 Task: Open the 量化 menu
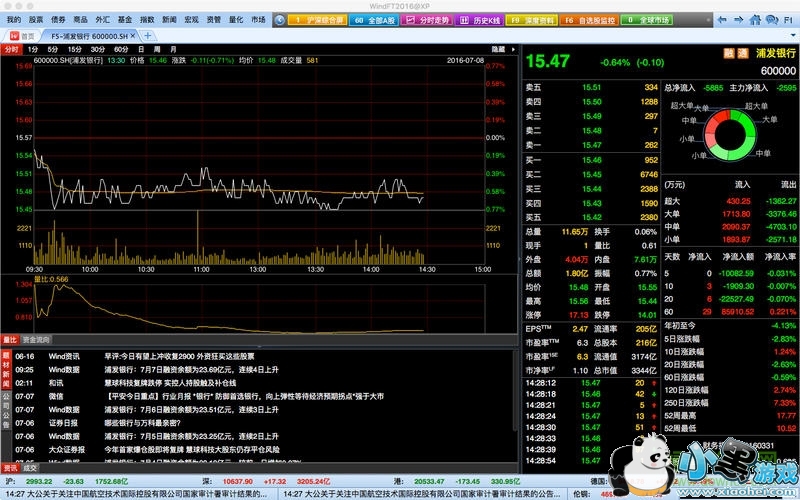pyautogui.click(x=236, y=19)
